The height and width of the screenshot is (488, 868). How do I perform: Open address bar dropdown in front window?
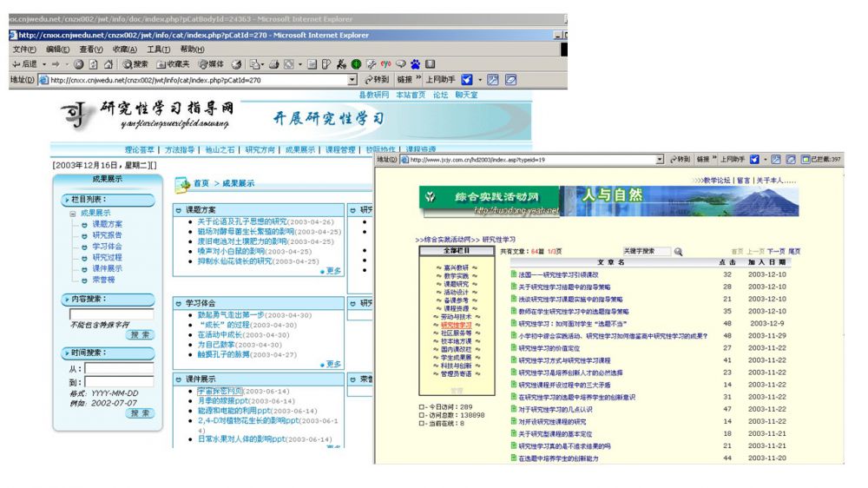[x=660, y=160]
